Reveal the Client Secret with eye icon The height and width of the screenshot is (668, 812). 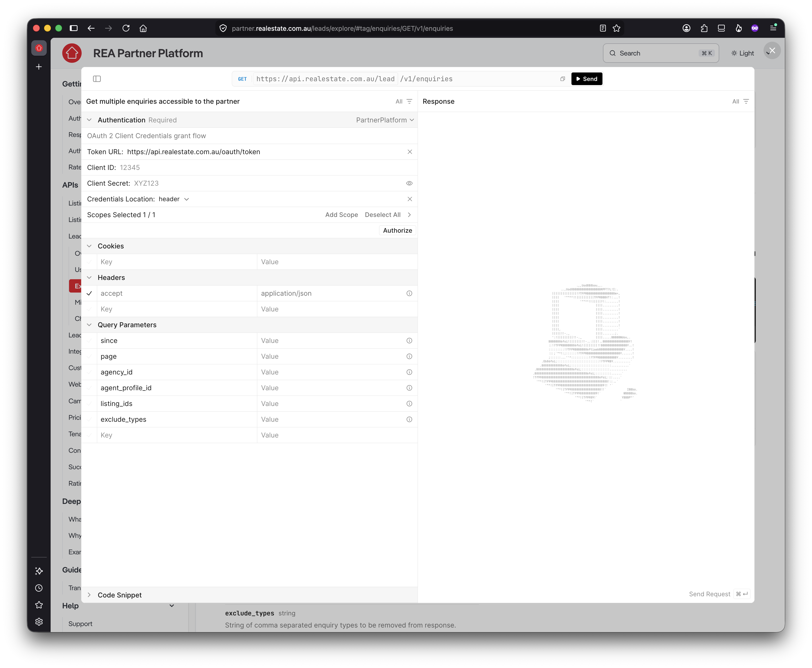[x=409, y=183]
